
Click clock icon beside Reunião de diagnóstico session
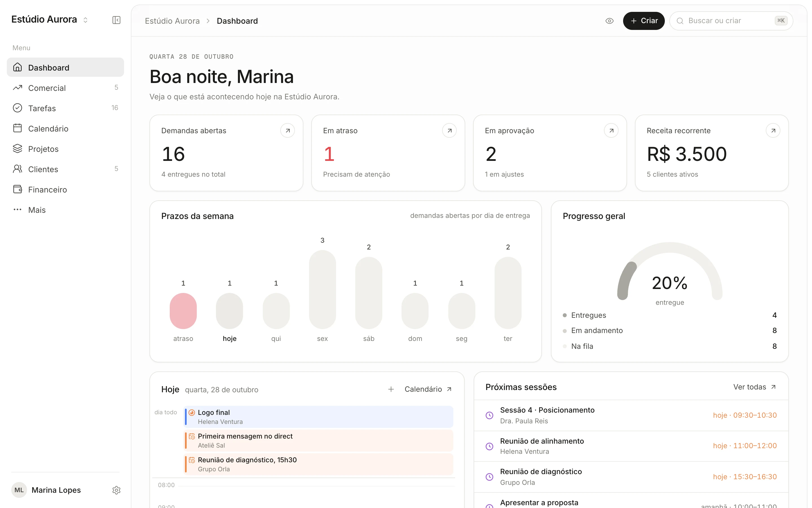click(489, 477)
